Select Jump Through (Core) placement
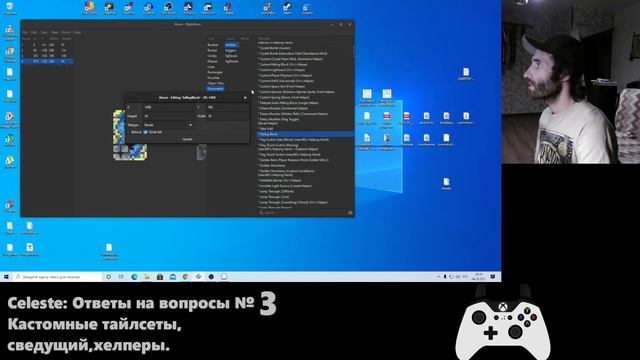640x360 pixels. click(x=274, y=197)
